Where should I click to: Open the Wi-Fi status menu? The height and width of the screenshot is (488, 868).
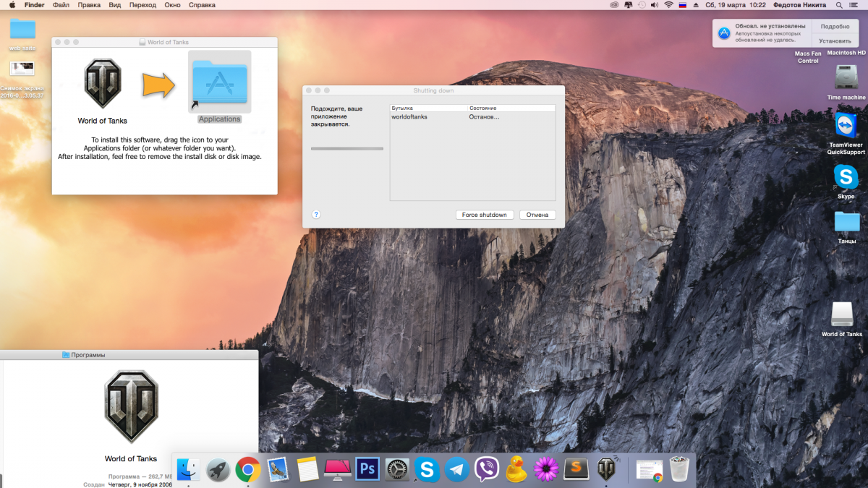pyautogui.click(x=668, y=5)
